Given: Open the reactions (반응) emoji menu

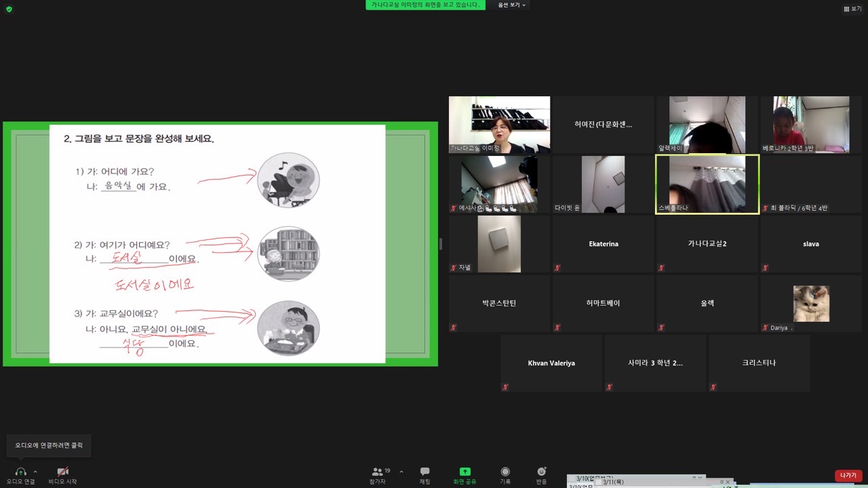Looking at the screenshot, I should 541,474.
